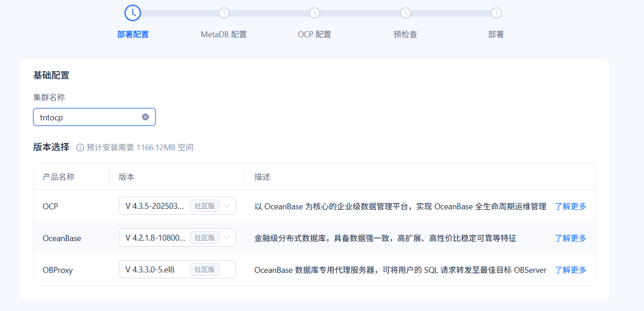Clear the 集群名称 field with the X icon
644x311 pixels.
pos(145,117)
